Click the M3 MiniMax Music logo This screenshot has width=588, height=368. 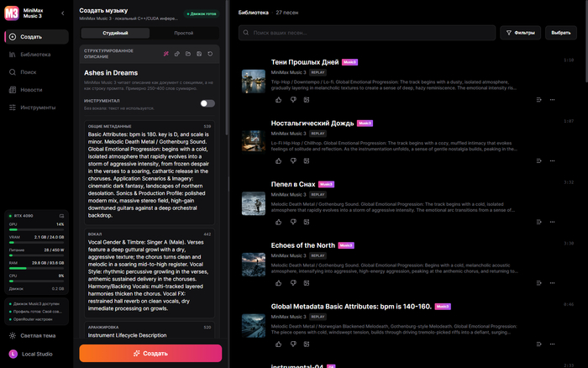[12, 13]
